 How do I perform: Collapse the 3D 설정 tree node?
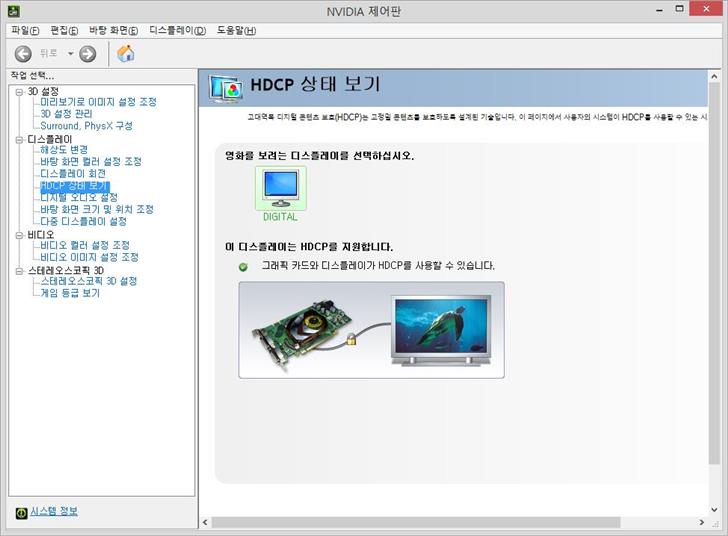point(18,91)
